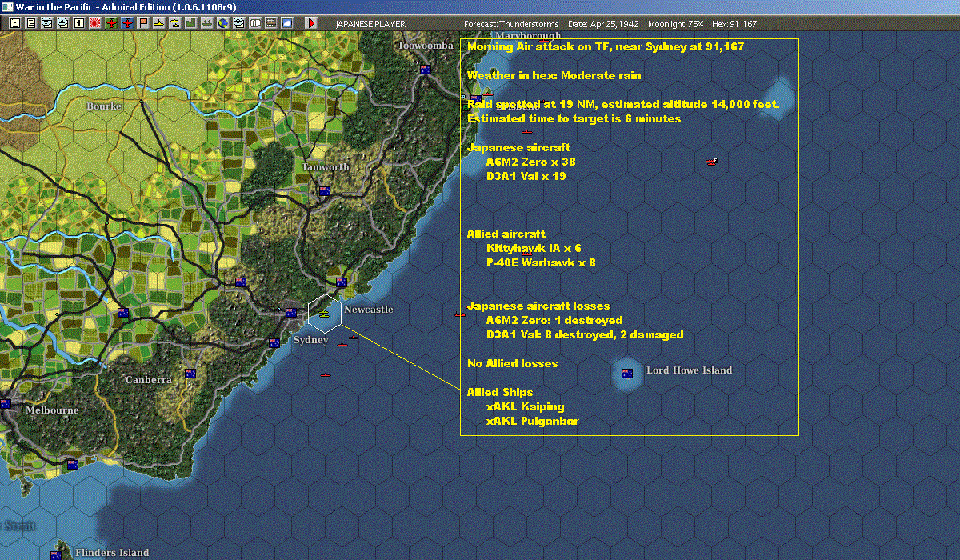
Task: Click the 'JAPANESE PLAYER' status text
Action: pos(370,24)
